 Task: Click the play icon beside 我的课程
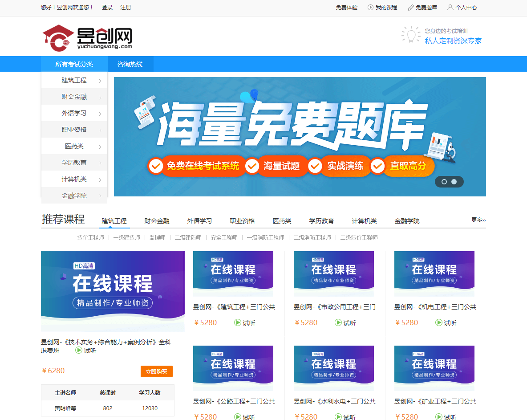pos(370,8)
